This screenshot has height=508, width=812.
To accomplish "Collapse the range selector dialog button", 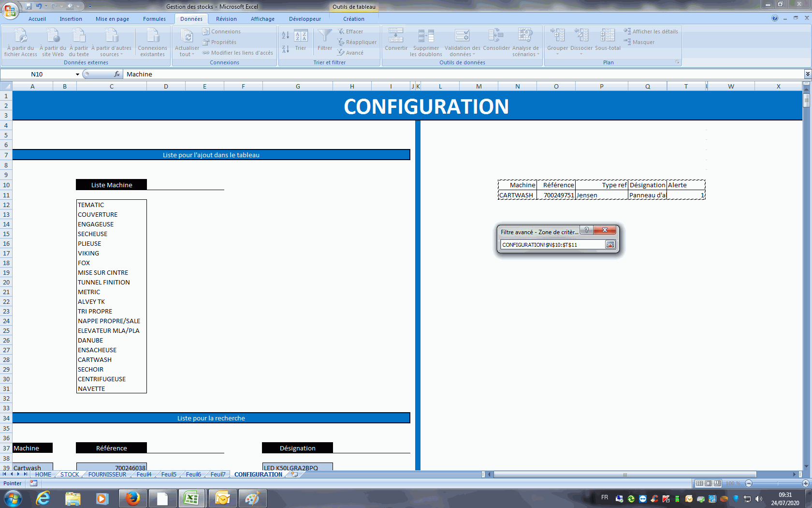I will pyautogui.click(x=610, y=245).
